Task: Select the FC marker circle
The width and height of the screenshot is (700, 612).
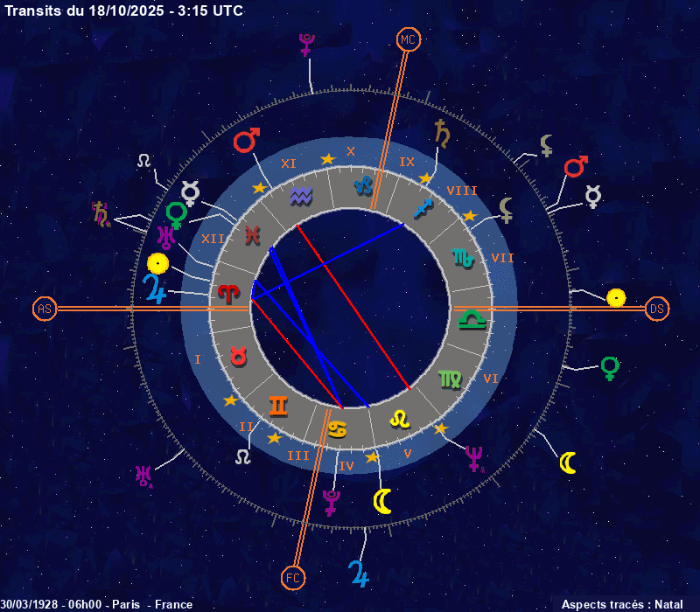Action: pos(293,577)
